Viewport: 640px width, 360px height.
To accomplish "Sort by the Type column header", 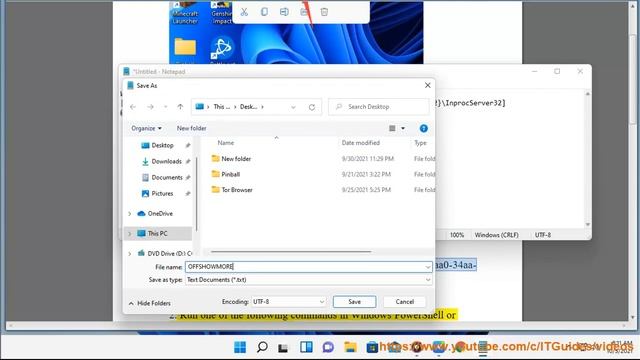I will coord(420,143).
